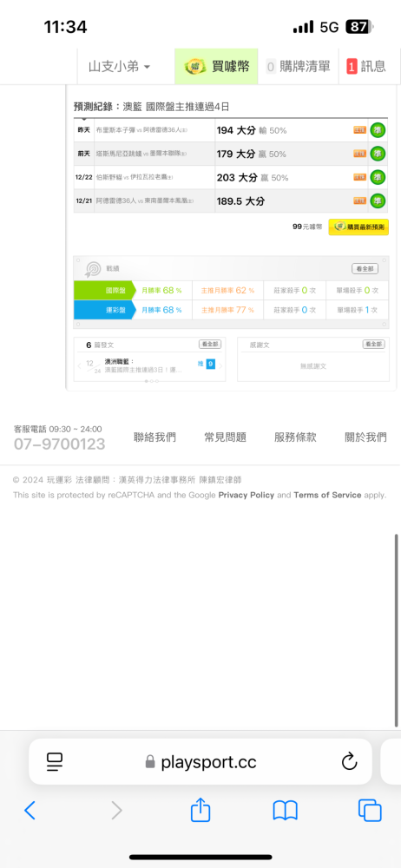Click 看全部 button in 戰績 section

click(365, 268)
